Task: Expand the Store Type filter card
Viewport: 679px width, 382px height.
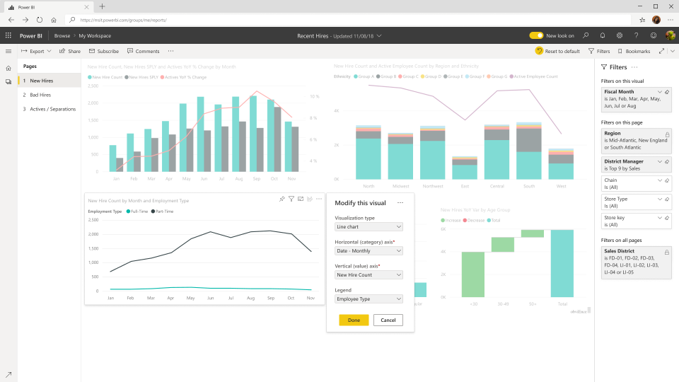Action: [x=660, y=199]
